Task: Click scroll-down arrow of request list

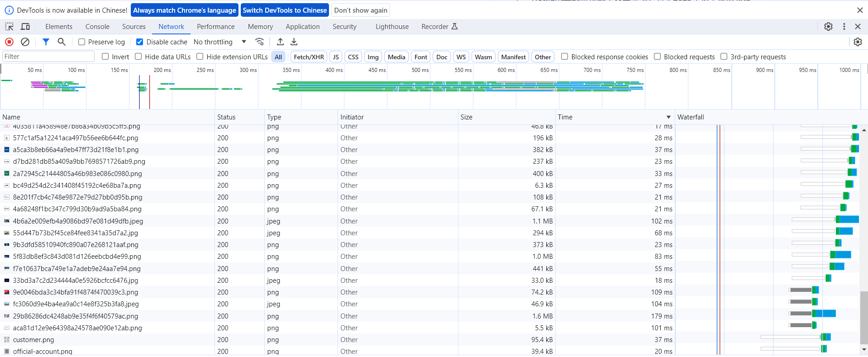Action: click(864, 350)
